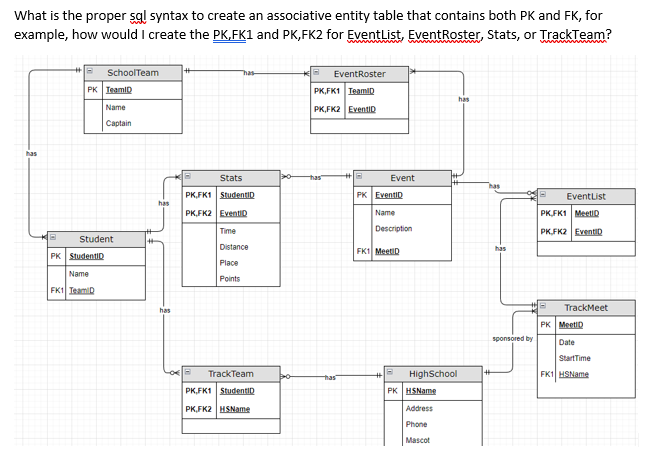Select the TrackTeam table title
The width and height of the screenshot is (648, 452).
point(231,374)
